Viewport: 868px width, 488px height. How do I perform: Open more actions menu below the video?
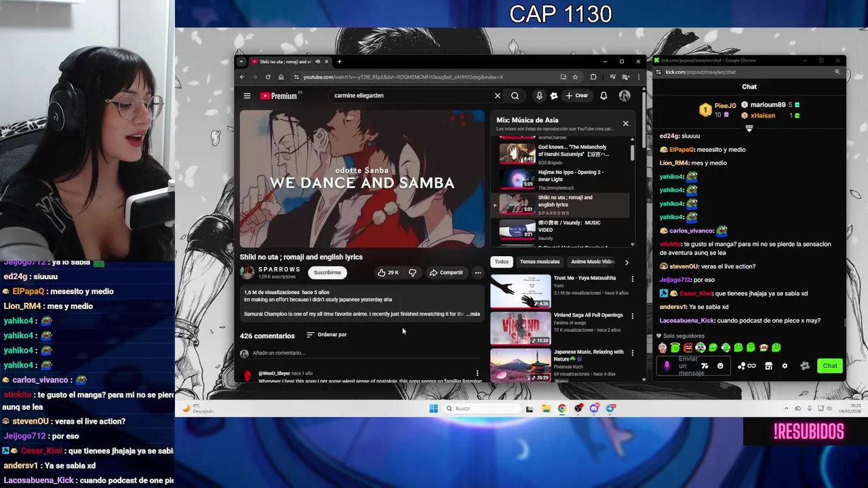click(478, 272)
